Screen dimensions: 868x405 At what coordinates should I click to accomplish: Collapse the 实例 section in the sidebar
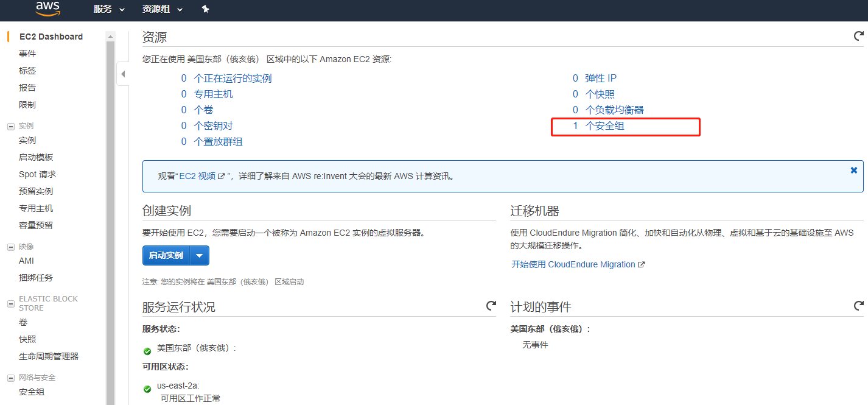10,126
